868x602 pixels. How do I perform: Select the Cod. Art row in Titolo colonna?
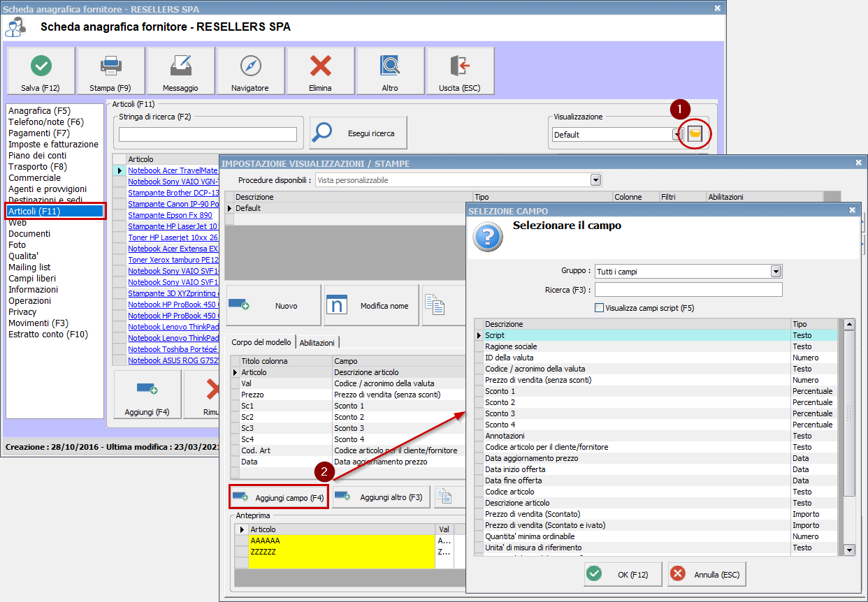tap(285, 450)
